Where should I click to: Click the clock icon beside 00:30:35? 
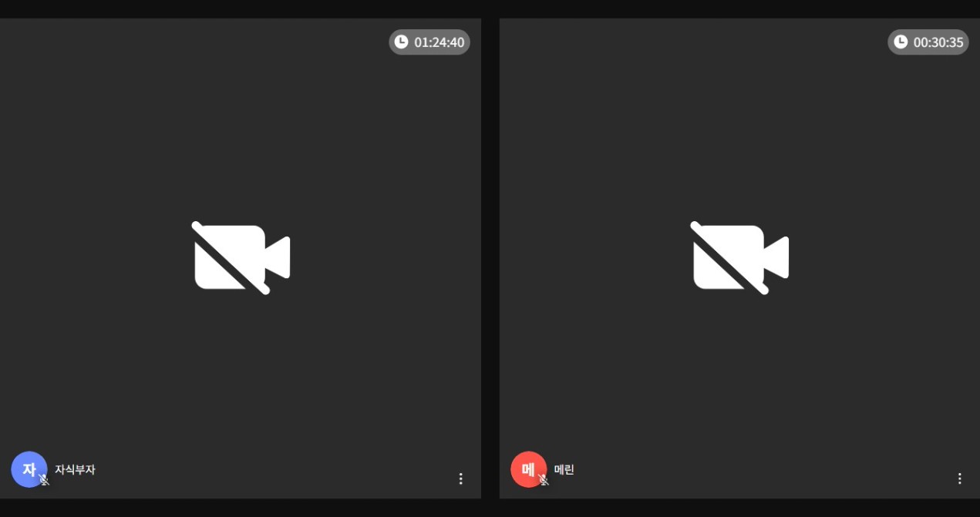[901, 42]
